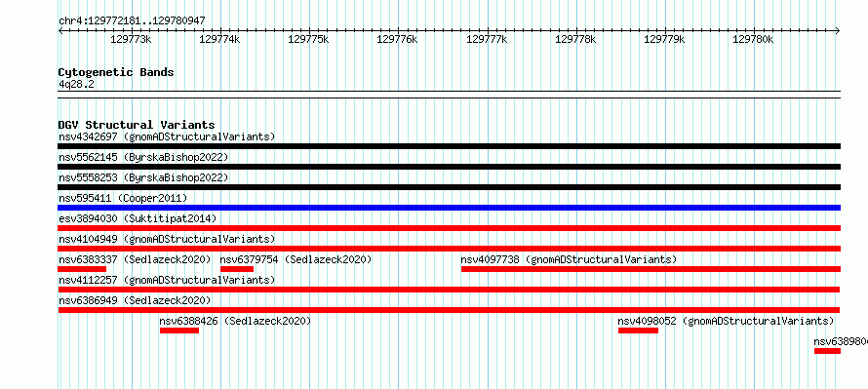868x389 pixels.
Task: Select the black bar under nsv4342697
Action: tap(449, 146)
